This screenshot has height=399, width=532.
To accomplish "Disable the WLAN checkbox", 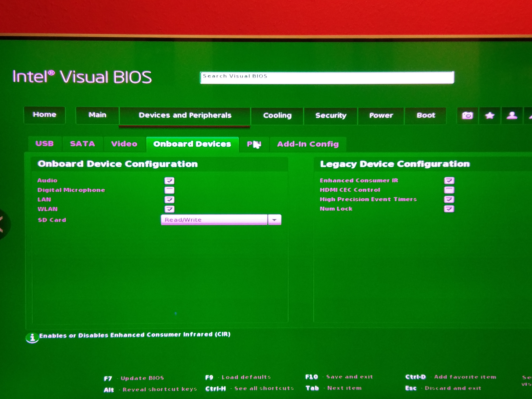I will 169,209.
